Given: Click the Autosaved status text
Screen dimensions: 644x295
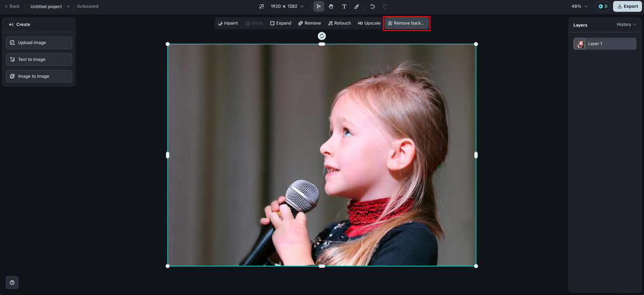Looking at the screenshot, I should pyautogui.click(x=88, y=7).
